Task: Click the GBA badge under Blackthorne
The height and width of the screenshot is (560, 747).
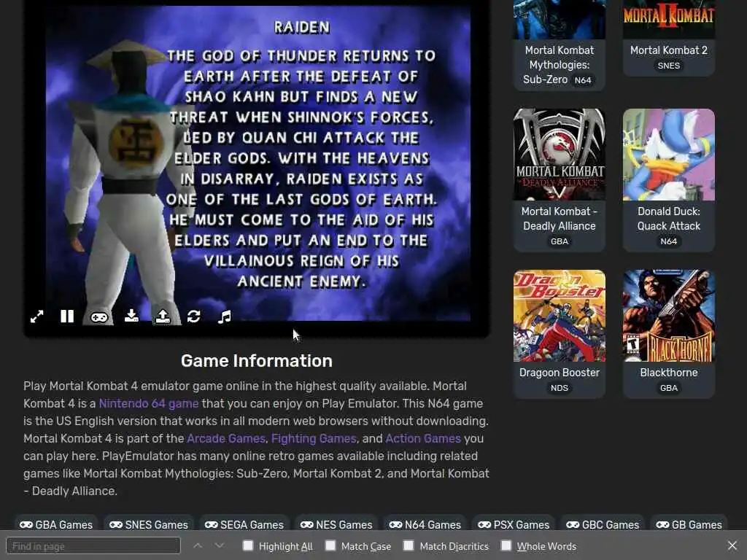Action: [x=669, y=388]
